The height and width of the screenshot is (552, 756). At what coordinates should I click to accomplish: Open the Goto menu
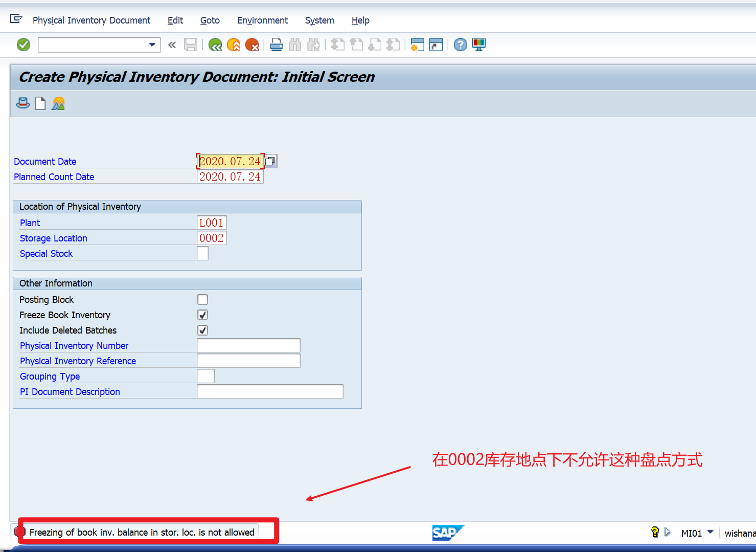coord(210,20)
